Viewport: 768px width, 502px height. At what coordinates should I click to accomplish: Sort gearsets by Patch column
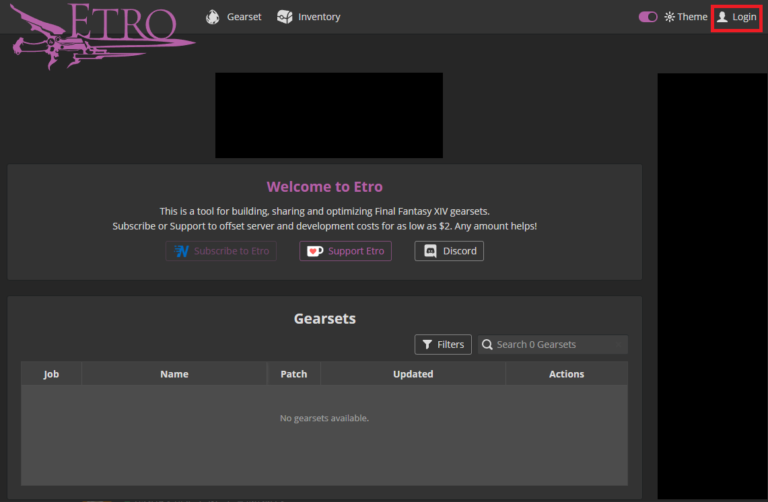[x=294, y=374]
